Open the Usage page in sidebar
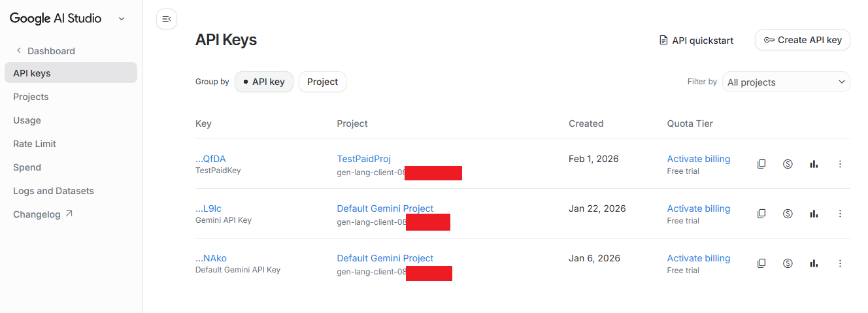868x313 pixels. pyautogui.click(x=27, y=120)
